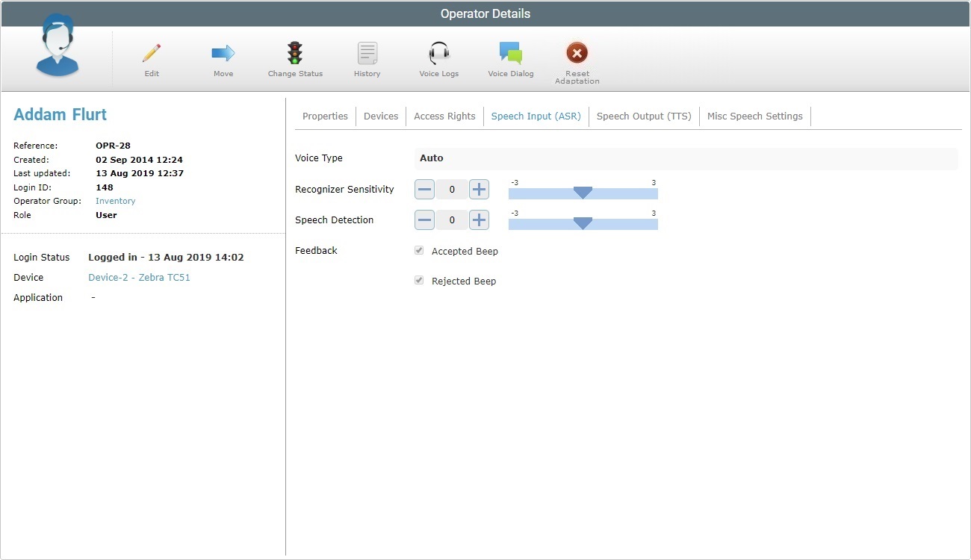Click the Speech Detection value field
The height and width of the screenshot is (560, 971).
coord(452,220)
